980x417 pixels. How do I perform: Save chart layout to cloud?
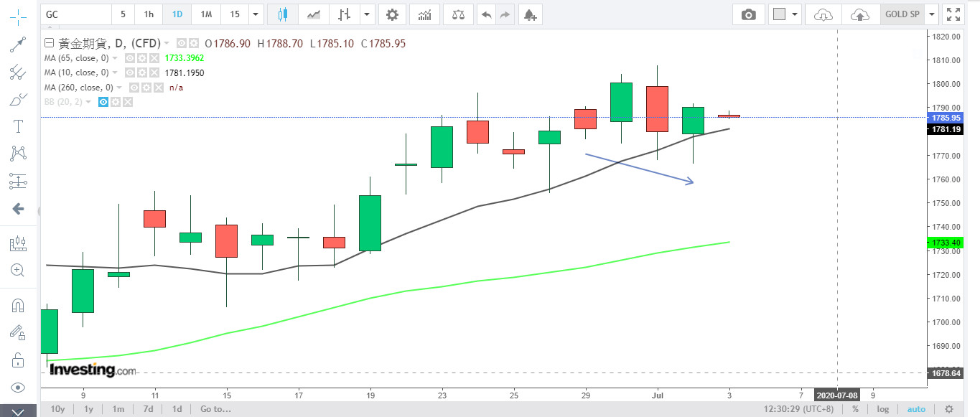[x=860, y=14]
